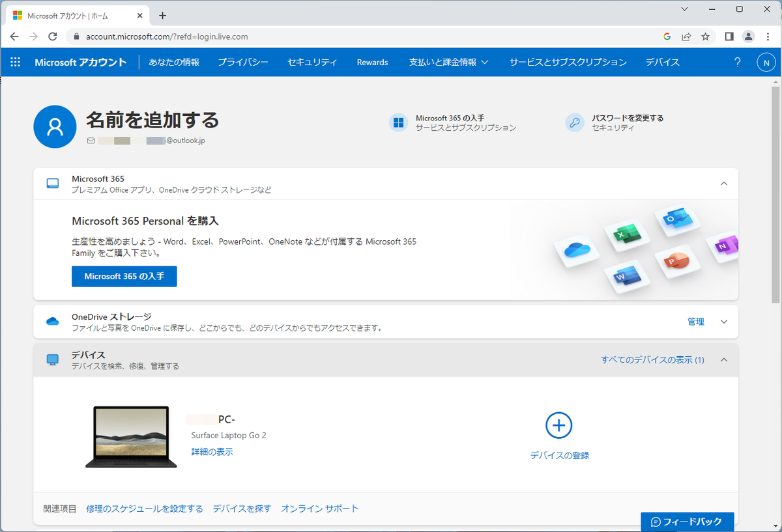Click the plus icon to register device
The width and height of the screenshot is (782, 532).
click(x=558, y=425)
